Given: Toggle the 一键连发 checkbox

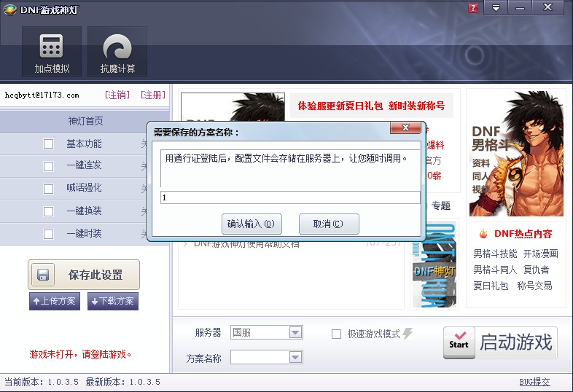Looking at the screenshot, I should 48,166.
